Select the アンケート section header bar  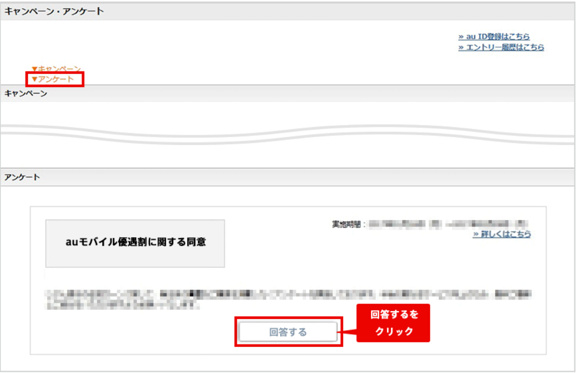coord(287,177)
